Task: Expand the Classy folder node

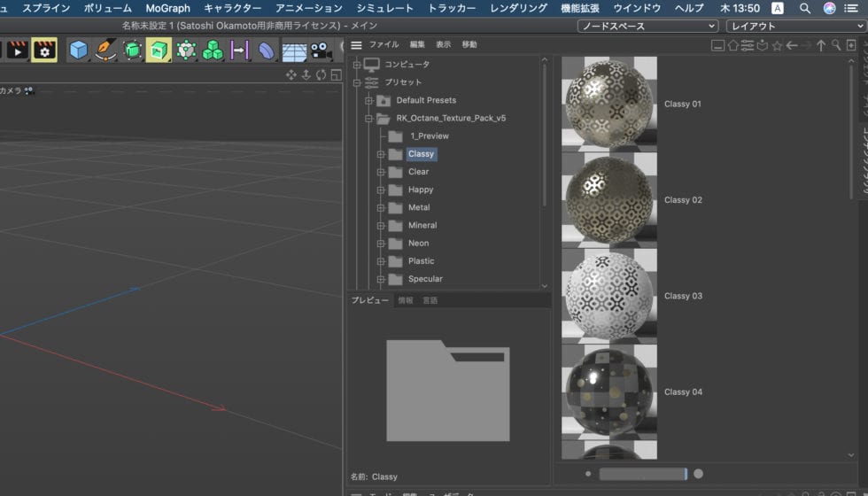Action: (381, 154)
